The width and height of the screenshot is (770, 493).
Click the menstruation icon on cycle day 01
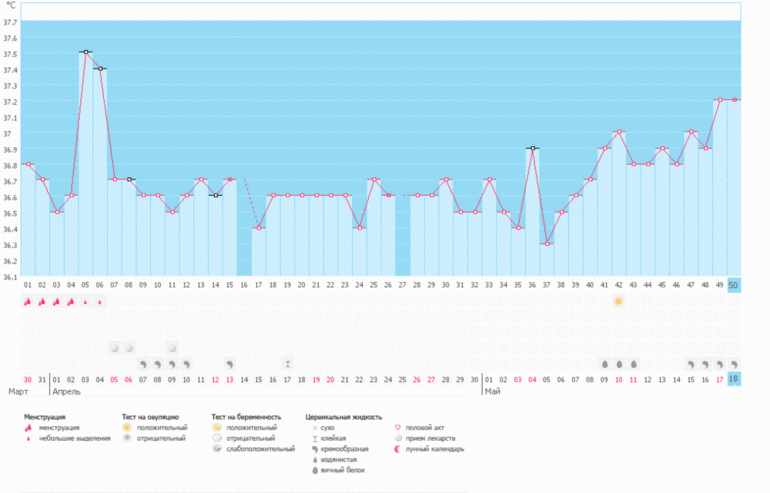pos(27,301)
